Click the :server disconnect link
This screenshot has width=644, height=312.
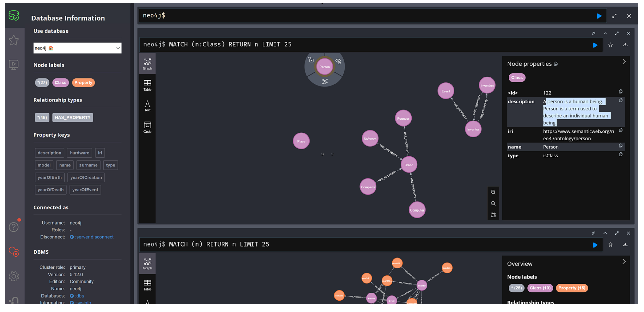(94, 237)
